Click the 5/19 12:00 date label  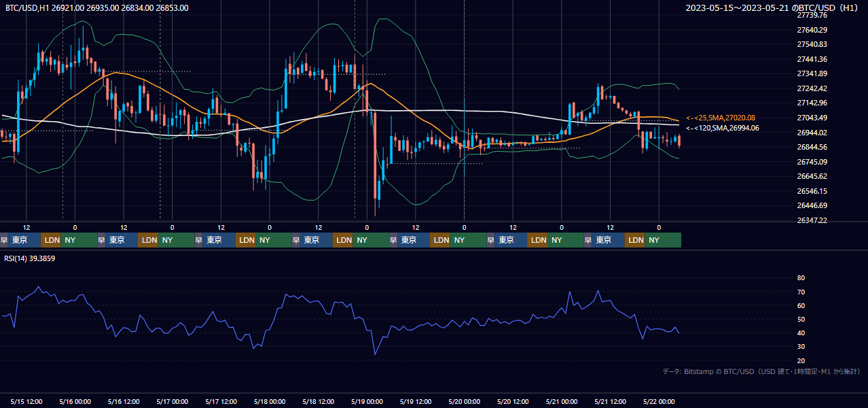[416, 402]
